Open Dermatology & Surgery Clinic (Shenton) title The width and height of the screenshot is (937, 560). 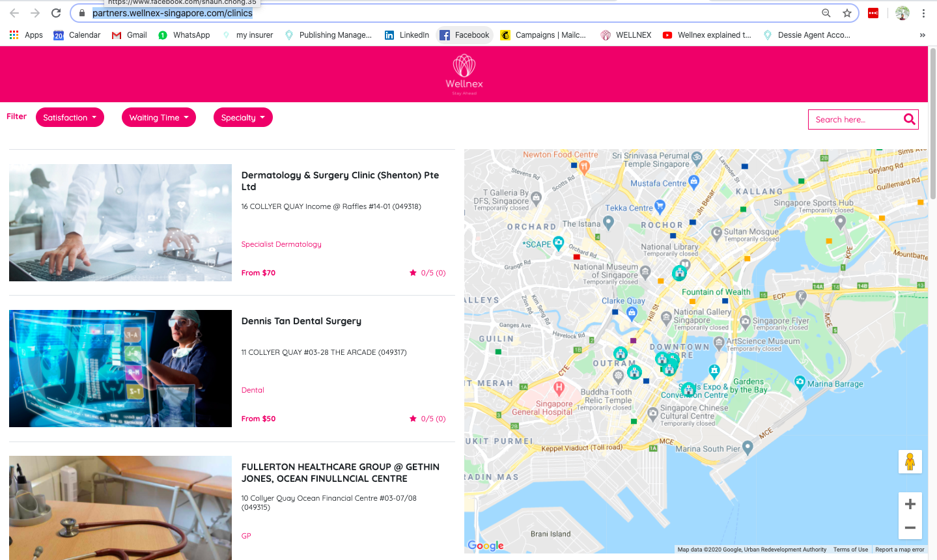point(340,181)
